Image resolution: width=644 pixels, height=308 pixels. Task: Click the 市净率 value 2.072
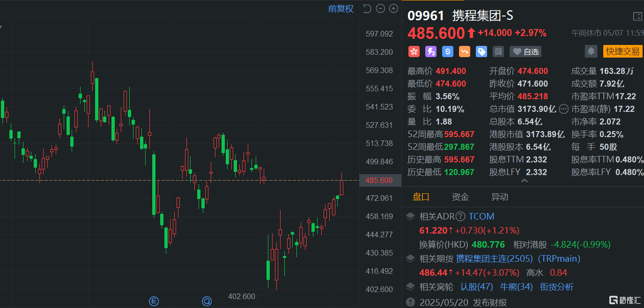[610, 122]
